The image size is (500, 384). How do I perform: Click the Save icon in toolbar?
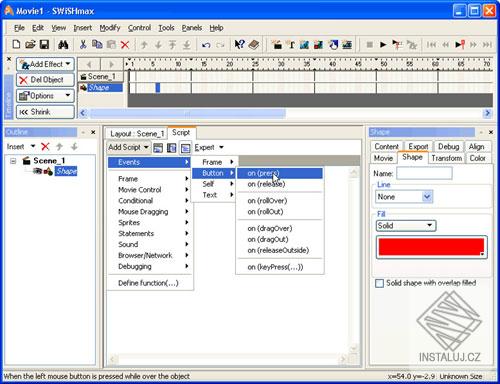44,44
